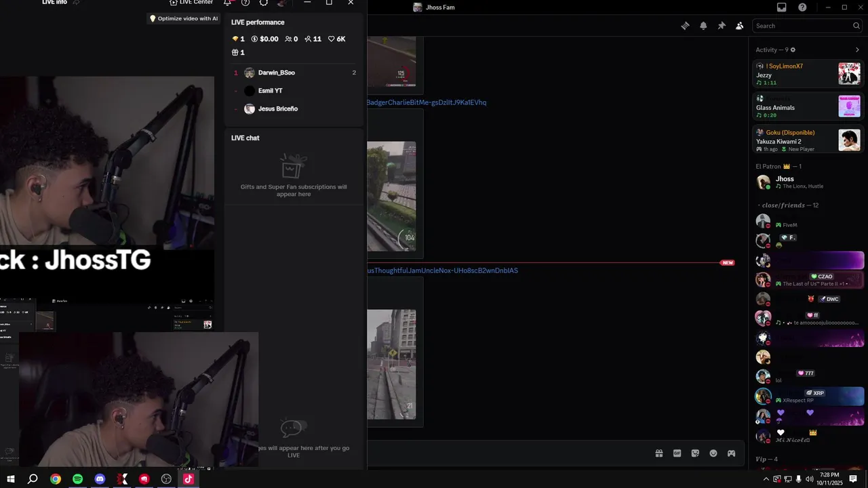Open Goku Yakuza Kiwami 2 activity card
868x488 pixels.
(808, 140)
